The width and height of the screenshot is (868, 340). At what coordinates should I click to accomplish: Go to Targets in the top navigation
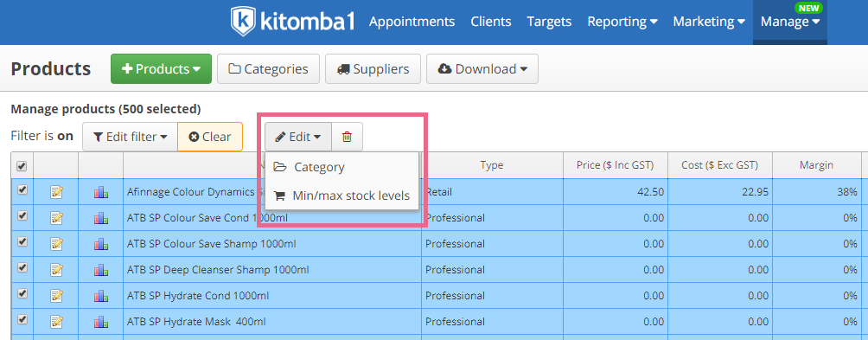549,22
